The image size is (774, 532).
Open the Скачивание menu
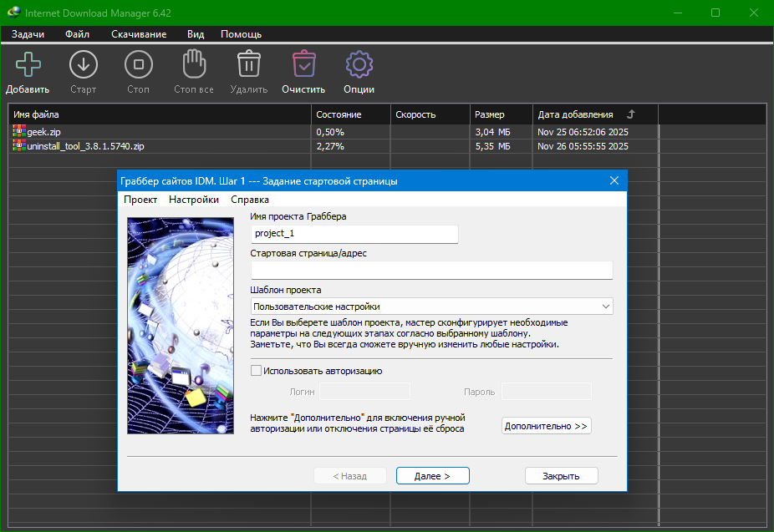139,34
